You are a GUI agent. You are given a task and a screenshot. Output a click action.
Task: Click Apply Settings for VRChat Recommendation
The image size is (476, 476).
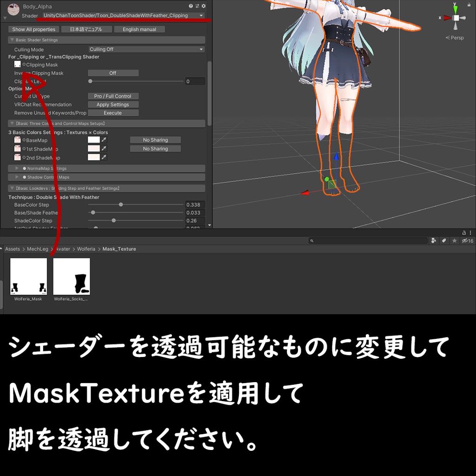(x=113, y=105)
